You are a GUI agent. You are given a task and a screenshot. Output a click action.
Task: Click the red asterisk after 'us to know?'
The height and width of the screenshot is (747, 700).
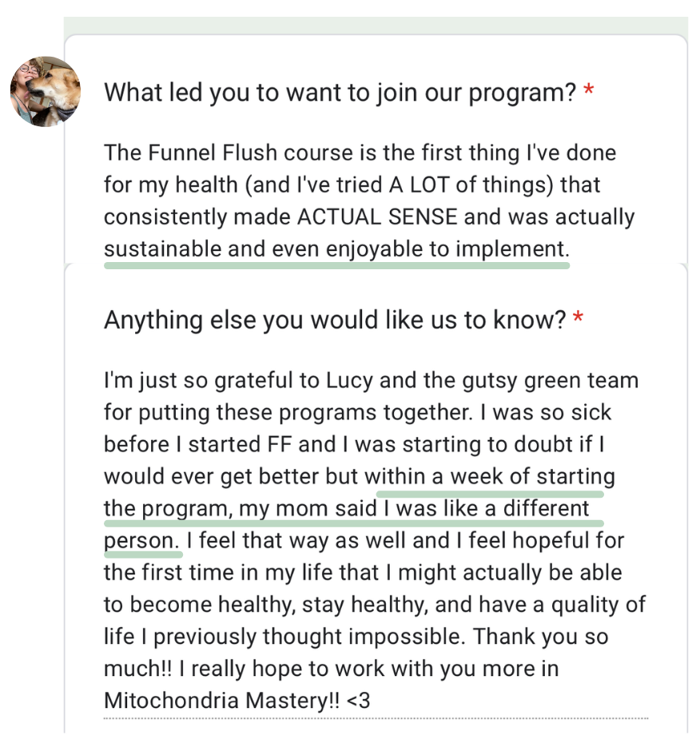pos(578,317)
